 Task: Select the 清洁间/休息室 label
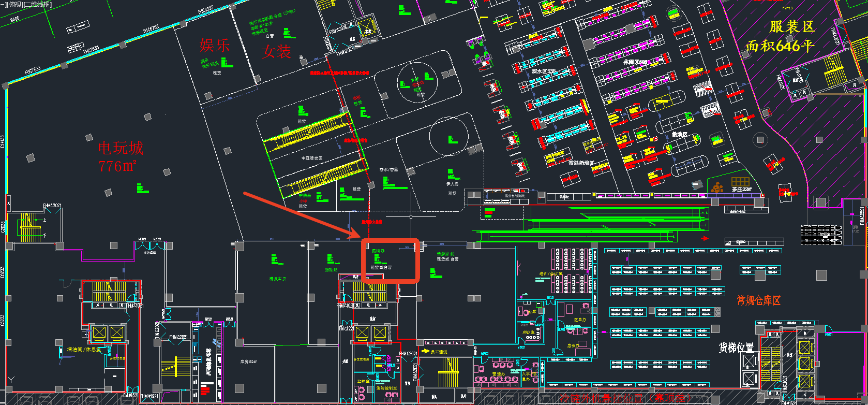click(x=84, y=350)
